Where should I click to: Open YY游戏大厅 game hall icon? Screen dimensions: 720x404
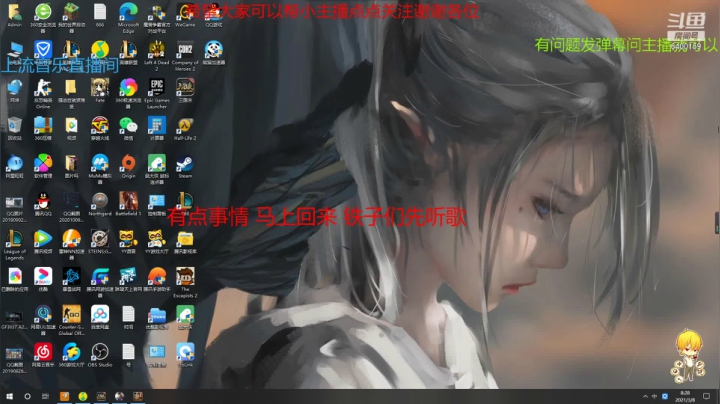[157, 239]
